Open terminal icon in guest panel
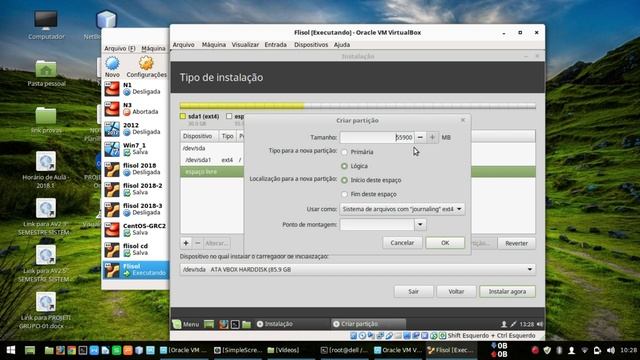640x360 pixels. pyautogui.click(x=235, y=324)
